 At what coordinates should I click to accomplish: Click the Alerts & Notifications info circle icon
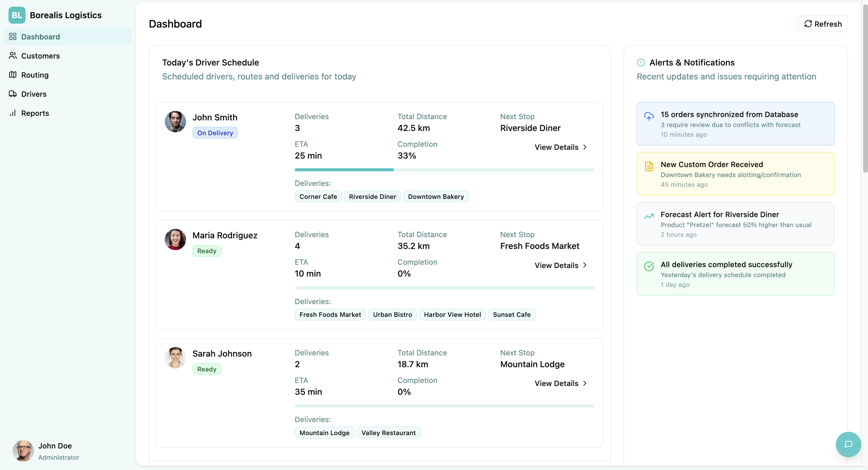tap(641, 63)
